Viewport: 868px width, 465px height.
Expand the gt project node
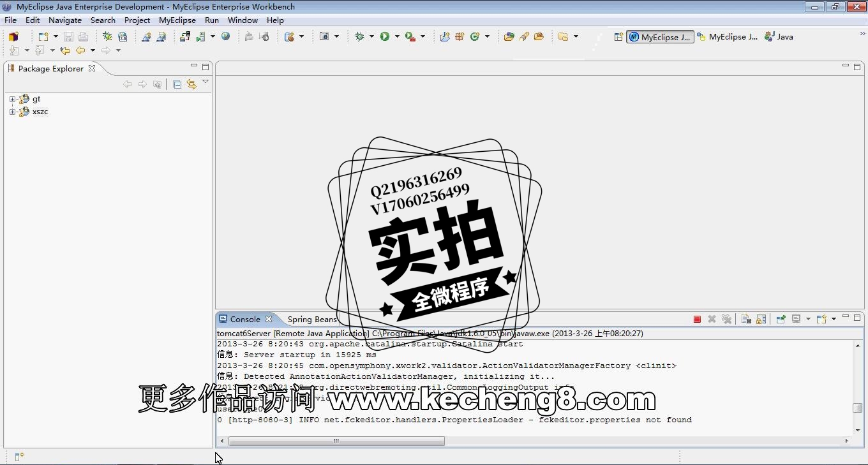tap(12, 99)
